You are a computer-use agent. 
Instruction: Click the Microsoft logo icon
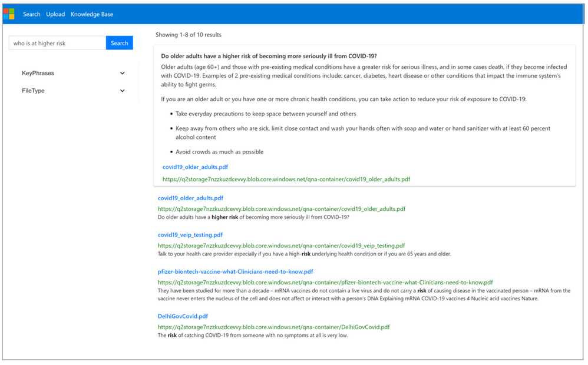coord(9,14)
